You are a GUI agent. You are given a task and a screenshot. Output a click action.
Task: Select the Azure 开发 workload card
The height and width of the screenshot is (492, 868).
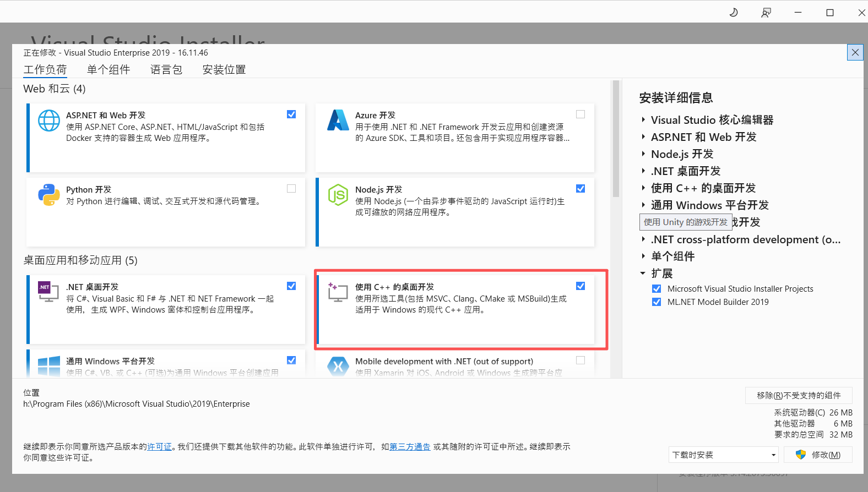click(x=455, y=138)
